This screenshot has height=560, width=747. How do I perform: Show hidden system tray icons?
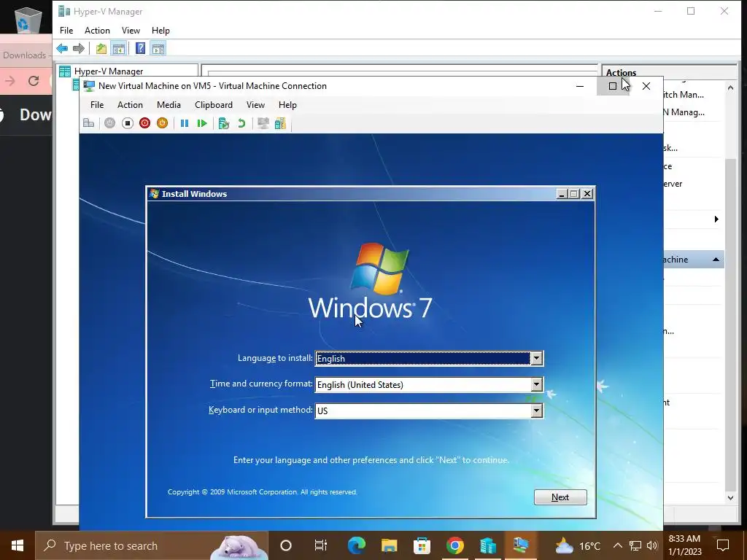tap(617, 545)
